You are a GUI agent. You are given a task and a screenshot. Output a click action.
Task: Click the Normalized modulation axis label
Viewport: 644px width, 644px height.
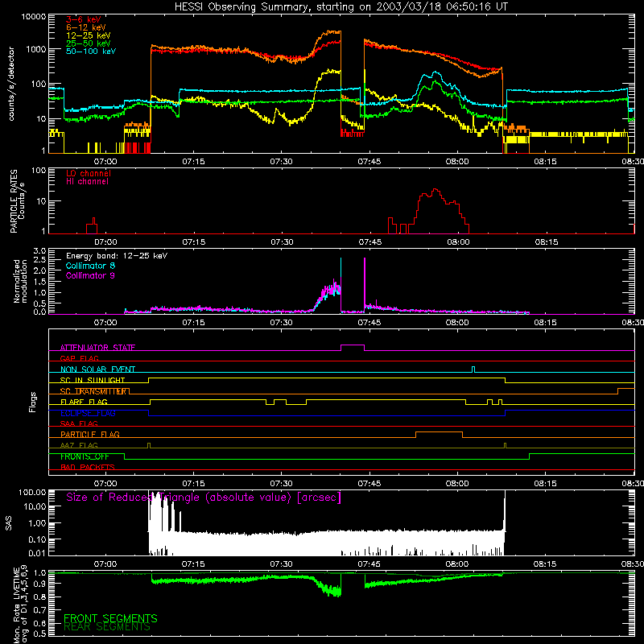click(20, 281)
